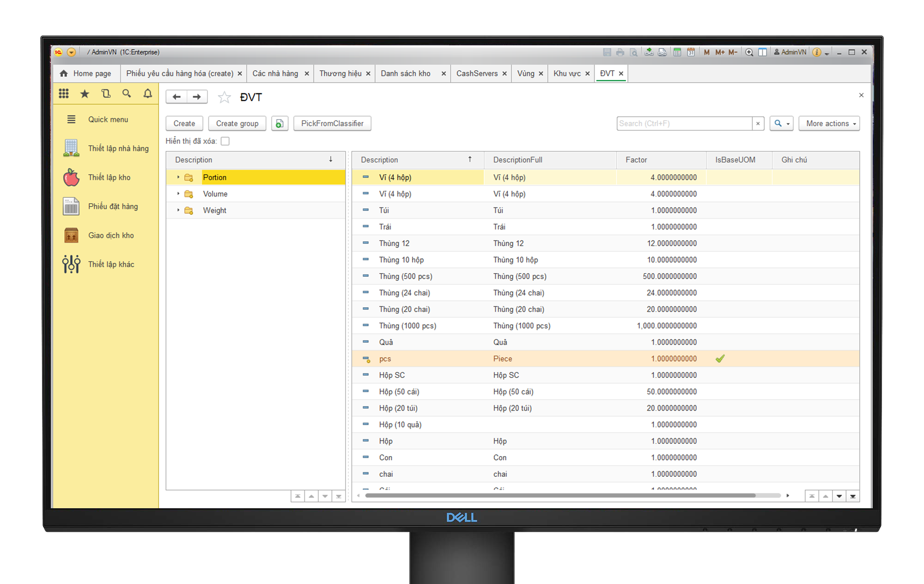Switch to the CashServers tab
Image resolution: width=924 pixels, height=584 pixels.
point(477,73)
